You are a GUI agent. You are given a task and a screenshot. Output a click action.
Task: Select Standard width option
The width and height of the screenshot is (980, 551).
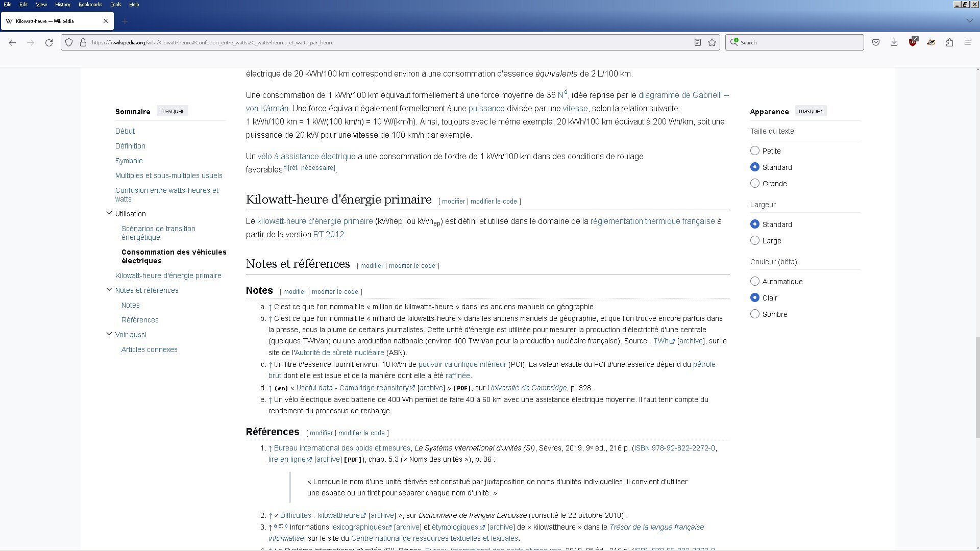[x=755, y=224]
